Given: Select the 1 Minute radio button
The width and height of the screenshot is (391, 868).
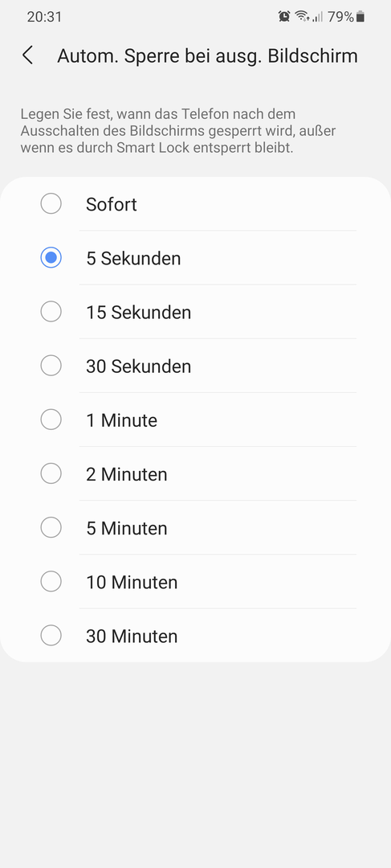Looking at the screenshot, I should (51, 420).
